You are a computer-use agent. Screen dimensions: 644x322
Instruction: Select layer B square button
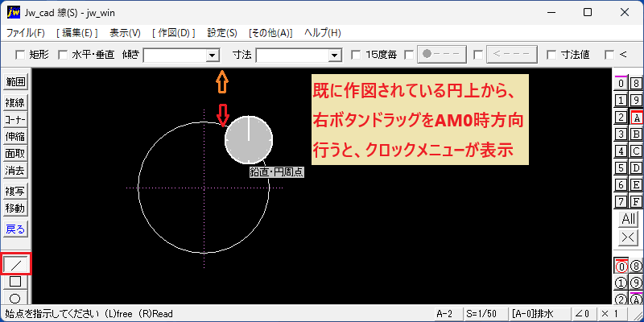pos(636,134)
